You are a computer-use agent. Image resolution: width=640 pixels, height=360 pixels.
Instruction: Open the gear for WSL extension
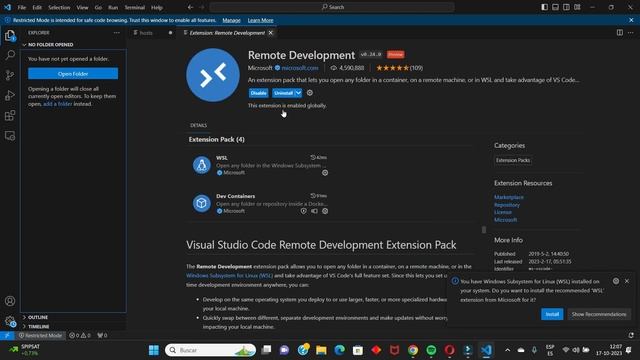[325, 173]
